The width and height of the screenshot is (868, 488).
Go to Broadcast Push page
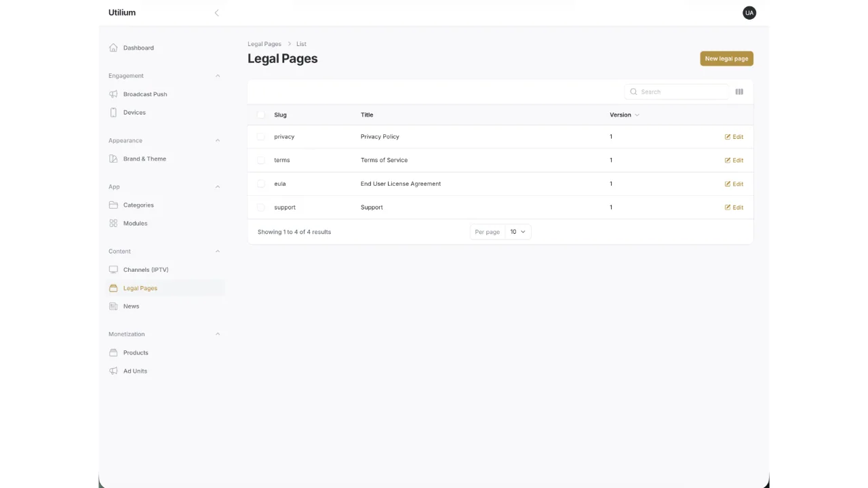tap(165, 94)
